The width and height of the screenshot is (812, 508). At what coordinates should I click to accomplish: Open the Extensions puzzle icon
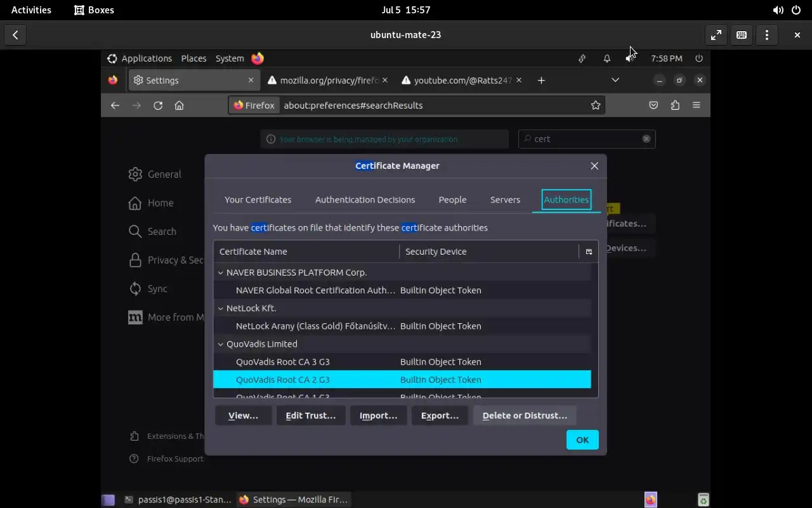point(675,105)
